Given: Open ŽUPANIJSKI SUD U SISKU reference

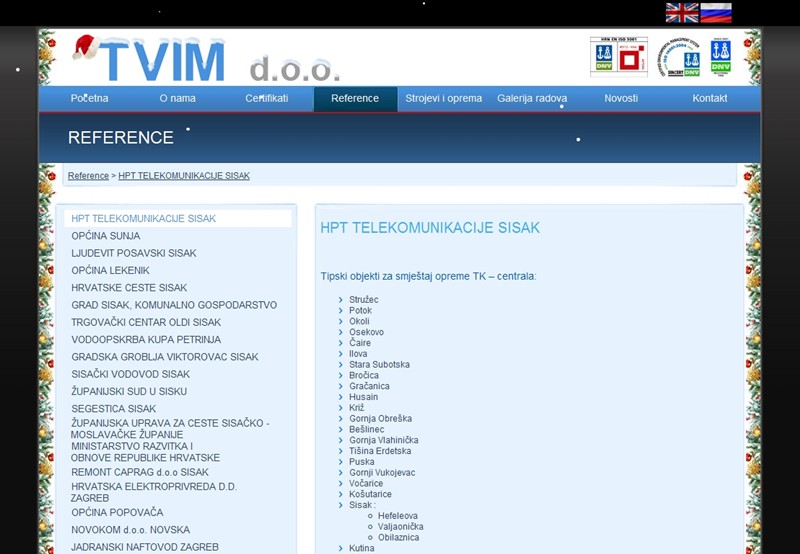Looking at the screenshot, I should click(129, 392).
